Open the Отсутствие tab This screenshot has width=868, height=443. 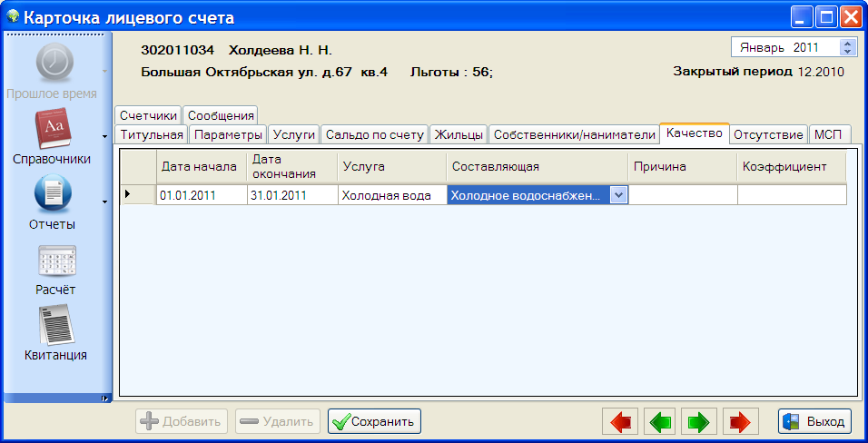[x=768, y=134]
